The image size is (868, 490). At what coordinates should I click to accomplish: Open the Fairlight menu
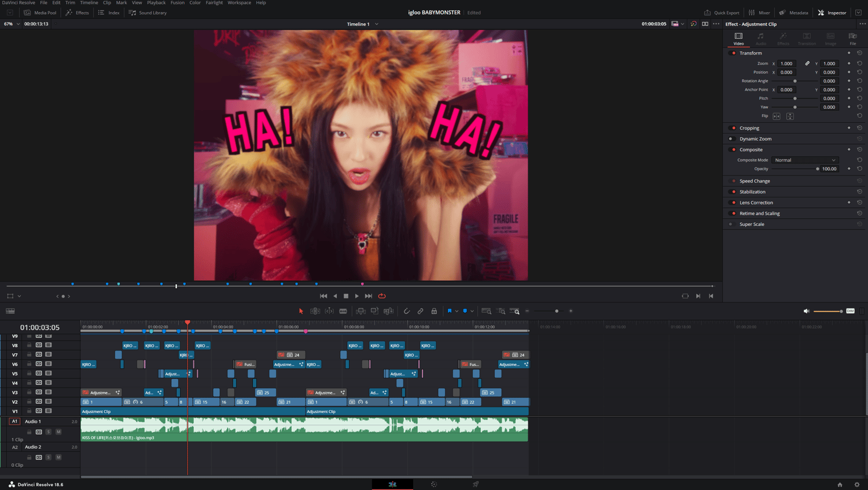click(x=214, y=3)
